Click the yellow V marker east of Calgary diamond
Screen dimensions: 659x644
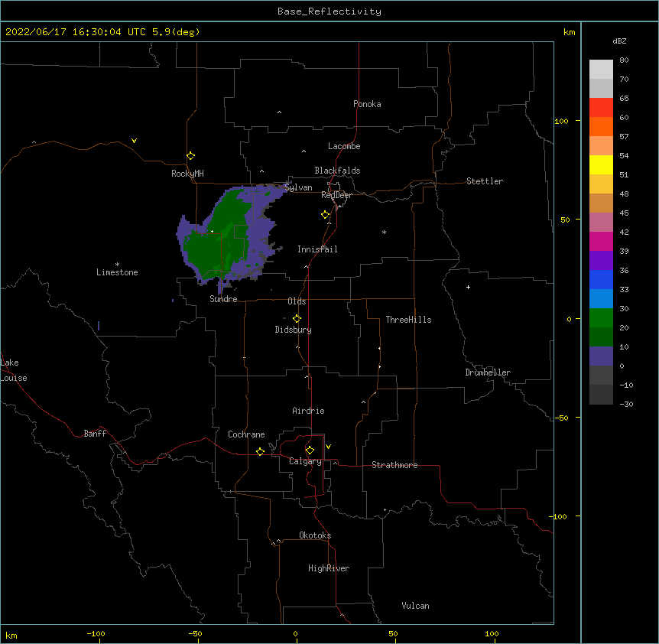tap(329, 447)
